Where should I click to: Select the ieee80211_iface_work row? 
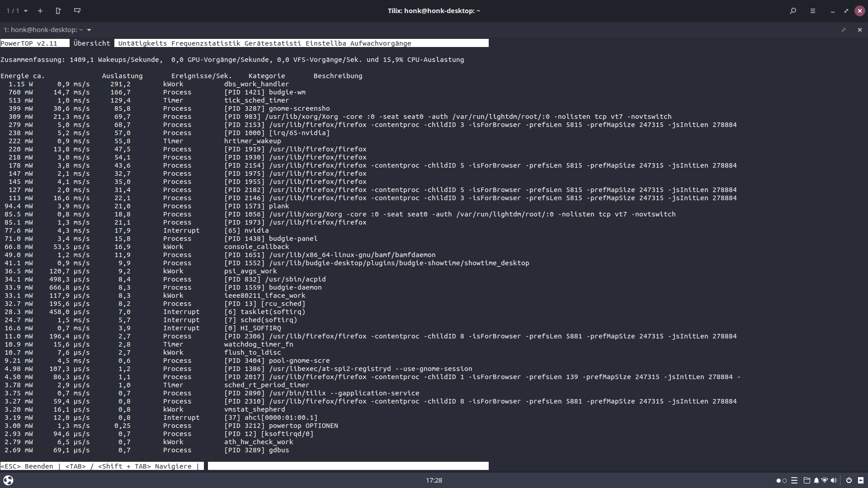click(153, 296)
